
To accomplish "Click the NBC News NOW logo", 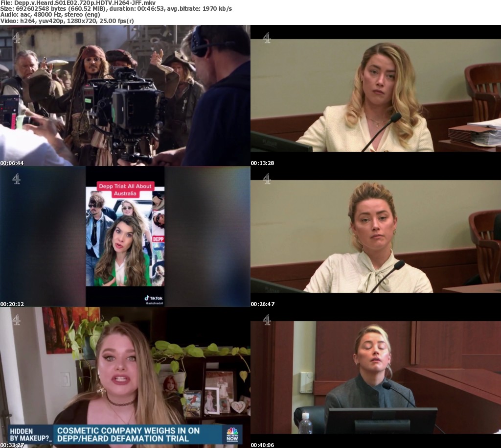I will click(232, 434).
